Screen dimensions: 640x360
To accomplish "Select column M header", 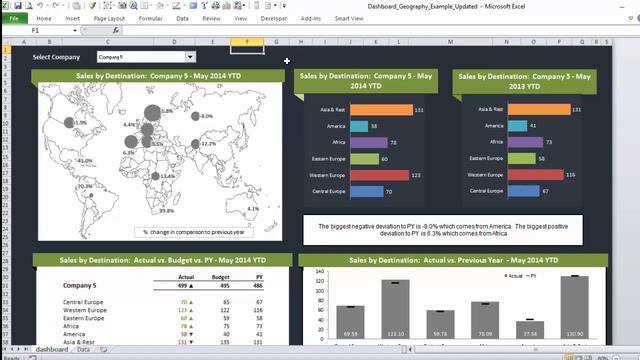I will [450, 42].
